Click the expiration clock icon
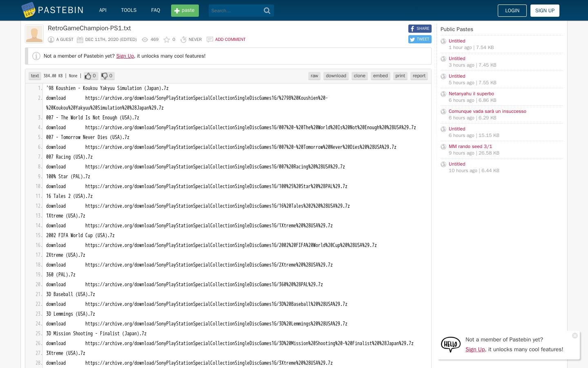The width and height of the screenshot is (588, 368). tap(183, 40)
